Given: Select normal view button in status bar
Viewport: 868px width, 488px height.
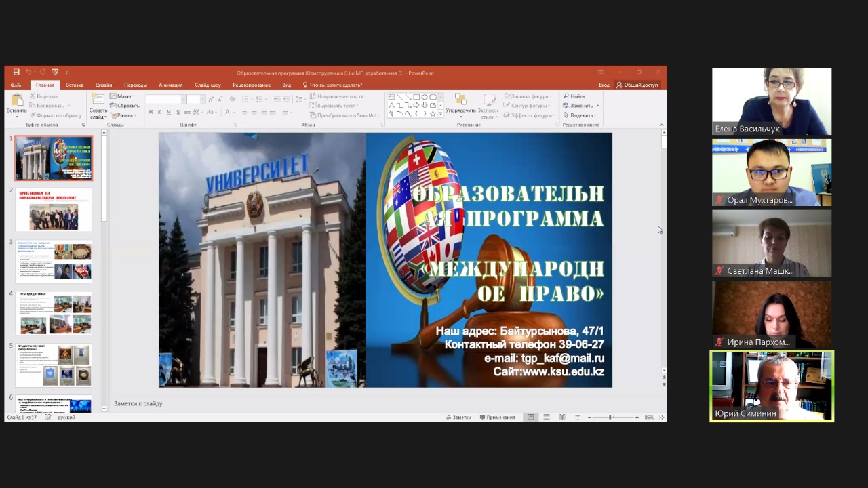Looking at the screenshot, I should tap(531, 418).
